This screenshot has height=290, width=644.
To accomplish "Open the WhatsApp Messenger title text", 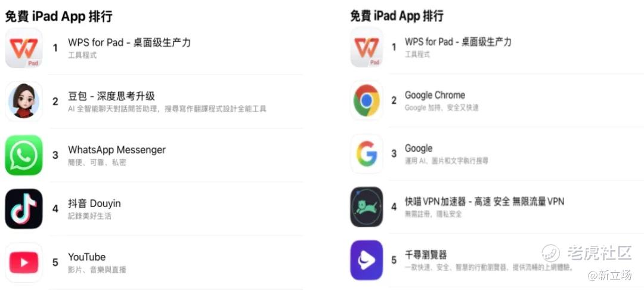I will (x=117, y=150).
